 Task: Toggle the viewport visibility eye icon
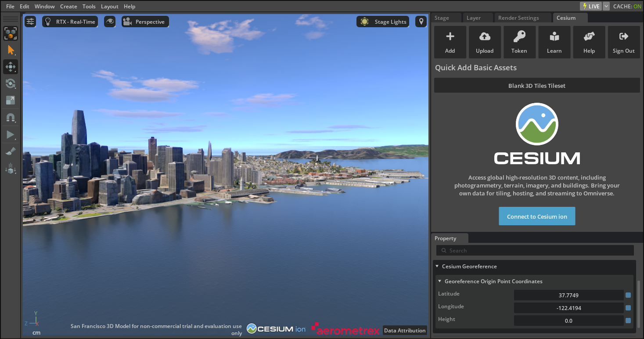110,21
